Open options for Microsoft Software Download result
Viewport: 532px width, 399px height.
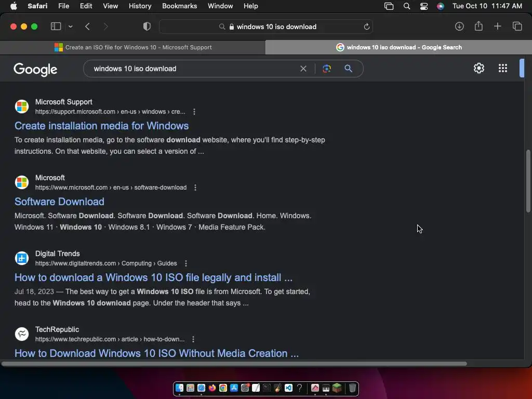pyautogui.click(x=195, y=188)
